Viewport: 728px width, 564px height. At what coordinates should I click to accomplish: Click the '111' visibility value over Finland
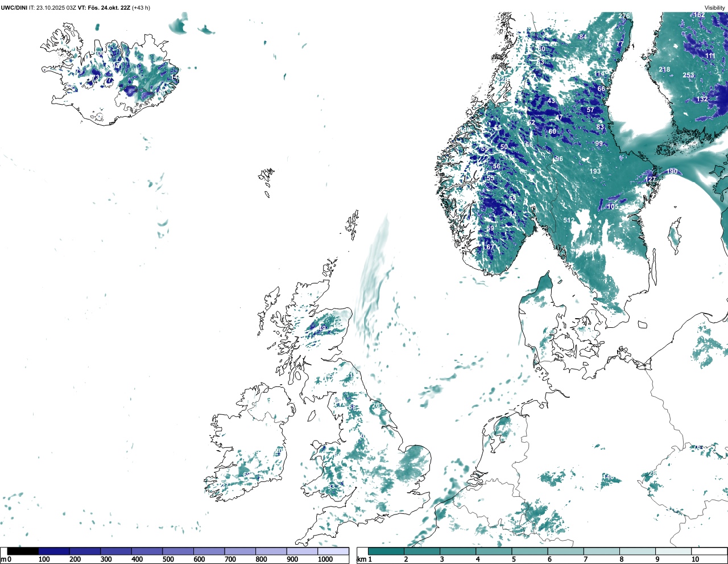coord(710,56)
